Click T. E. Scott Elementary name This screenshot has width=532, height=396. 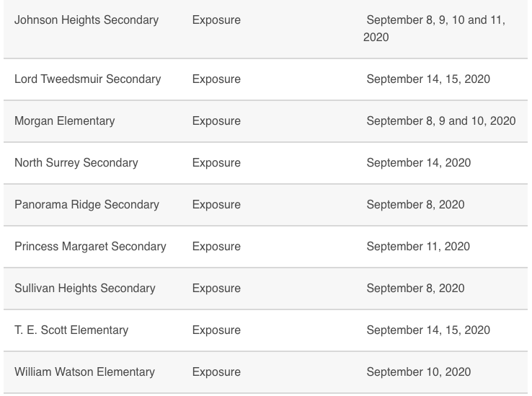pyautogui.click(x=71, y=330)
